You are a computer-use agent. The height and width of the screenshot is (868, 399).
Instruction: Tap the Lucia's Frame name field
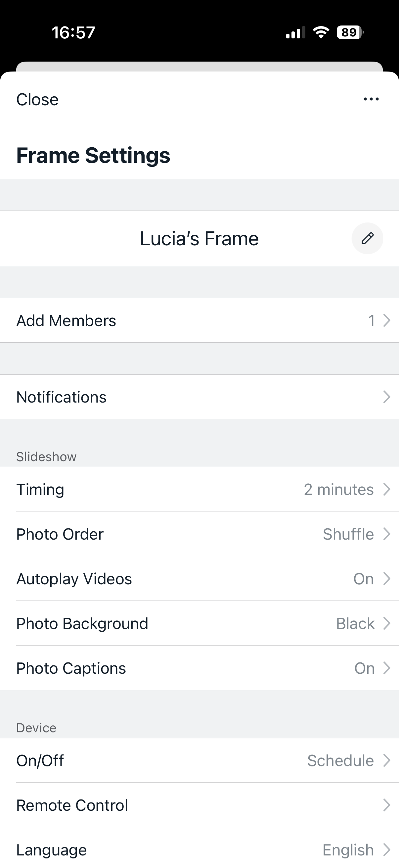pyautogui.click(x=199, y=239)
